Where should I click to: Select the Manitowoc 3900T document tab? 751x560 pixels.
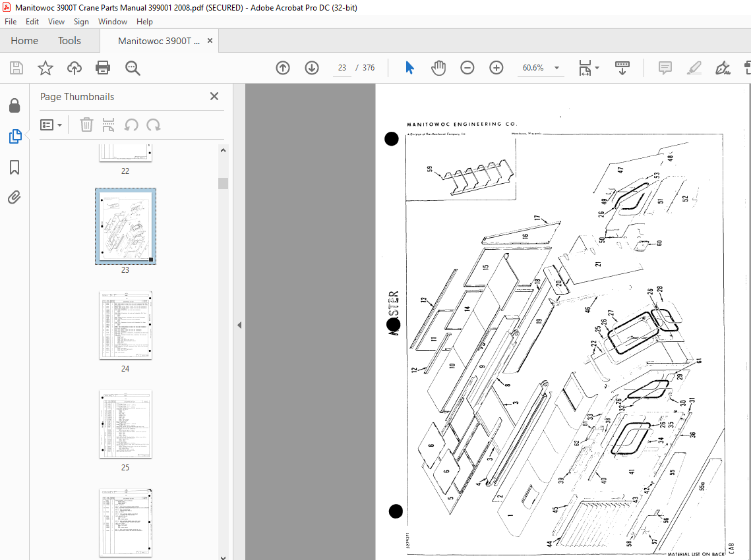pyautogui.click(x=158, y=41)
